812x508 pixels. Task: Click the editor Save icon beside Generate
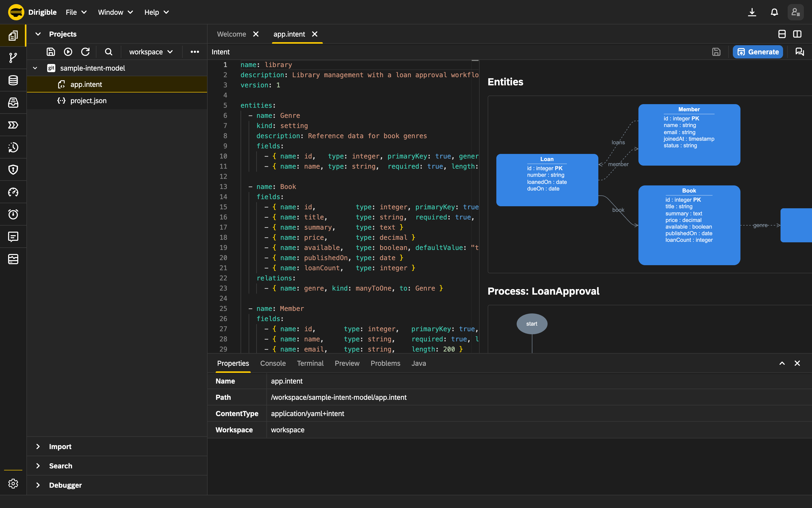tap(716, 52)
